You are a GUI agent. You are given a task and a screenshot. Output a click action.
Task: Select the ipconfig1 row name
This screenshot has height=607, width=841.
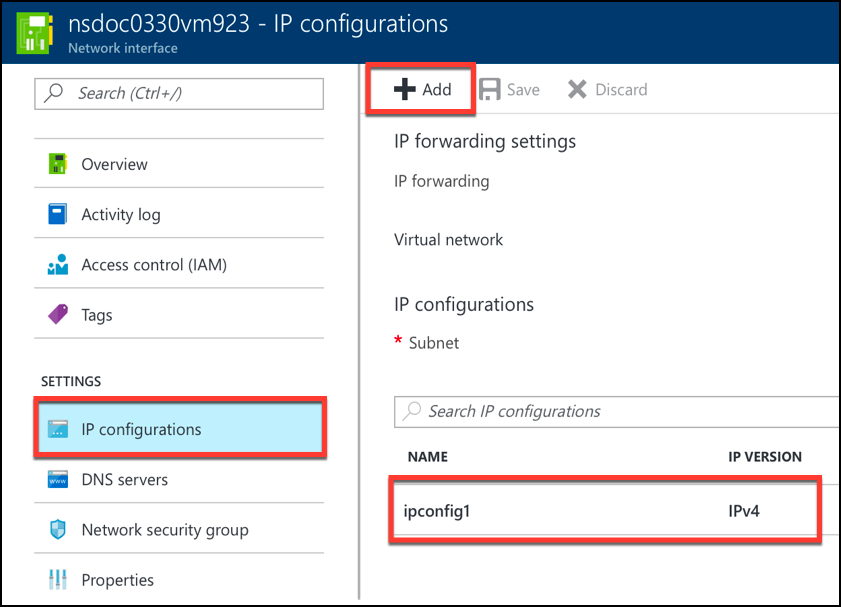point(437,511)
